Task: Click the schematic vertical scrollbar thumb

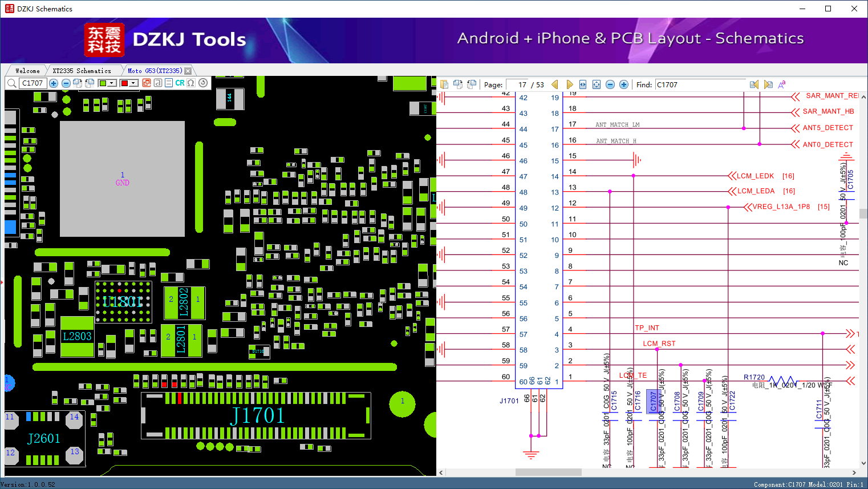Action: 863,214
